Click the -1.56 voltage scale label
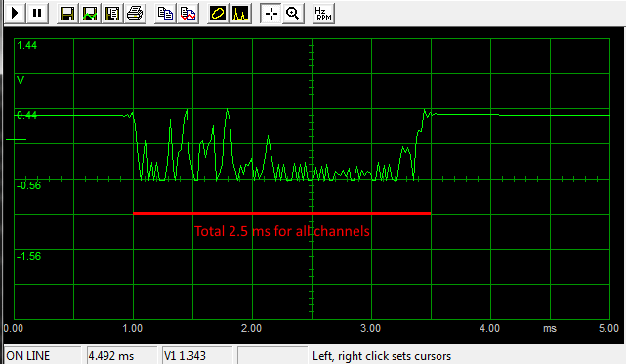 (28, 256)
